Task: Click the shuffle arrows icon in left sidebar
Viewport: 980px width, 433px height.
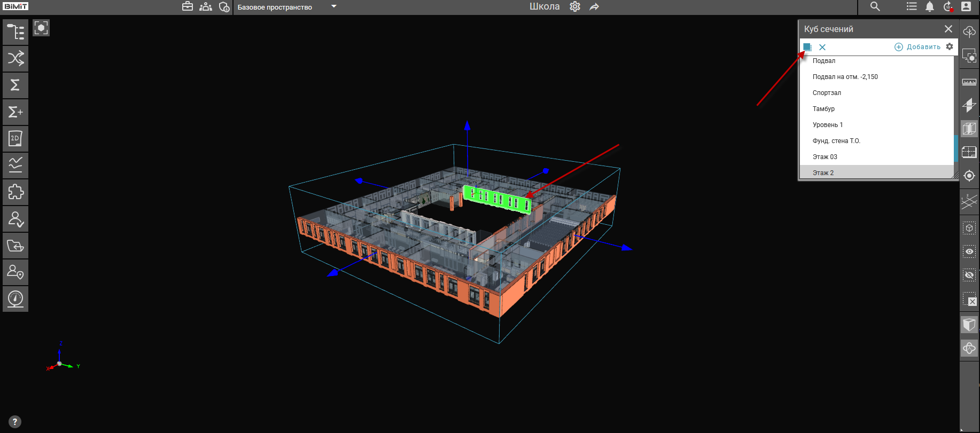Action: coord(15,59)
